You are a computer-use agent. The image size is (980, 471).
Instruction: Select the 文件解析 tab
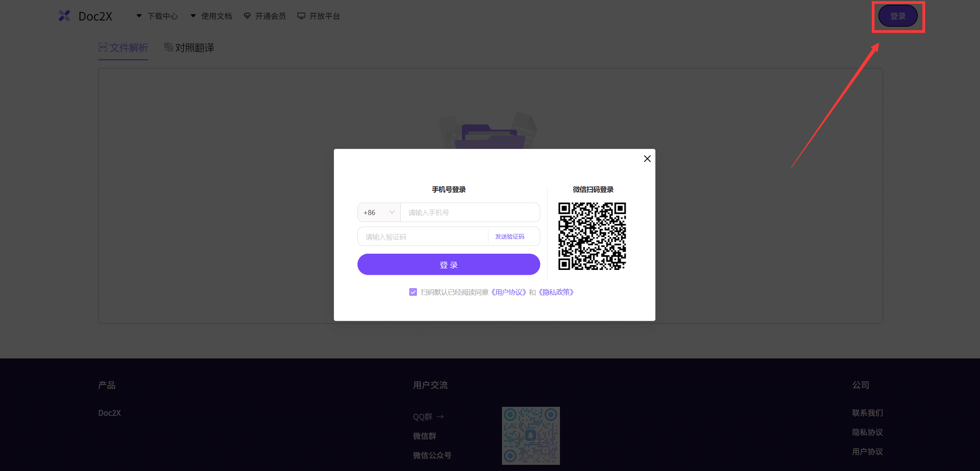point(123,47)
